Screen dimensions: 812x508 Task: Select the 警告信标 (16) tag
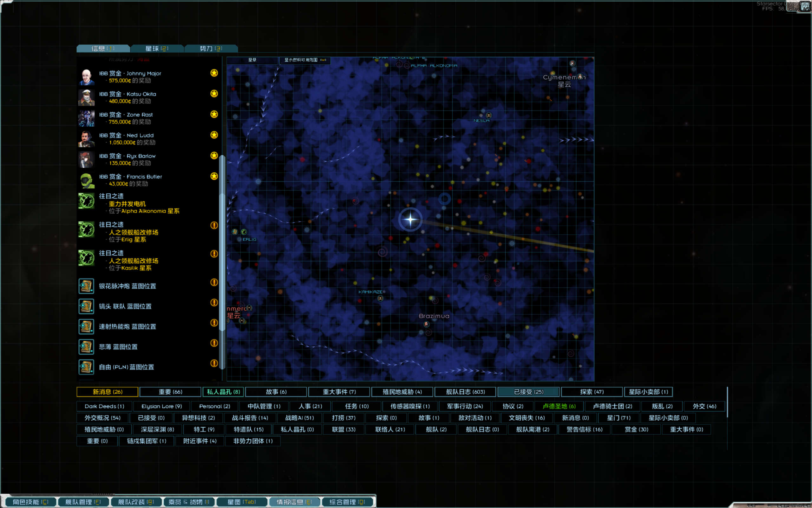[584, 429]
